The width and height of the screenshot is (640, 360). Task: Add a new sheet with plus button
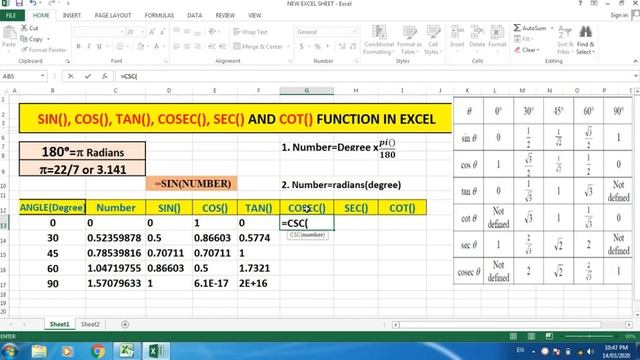pos(125,324)
